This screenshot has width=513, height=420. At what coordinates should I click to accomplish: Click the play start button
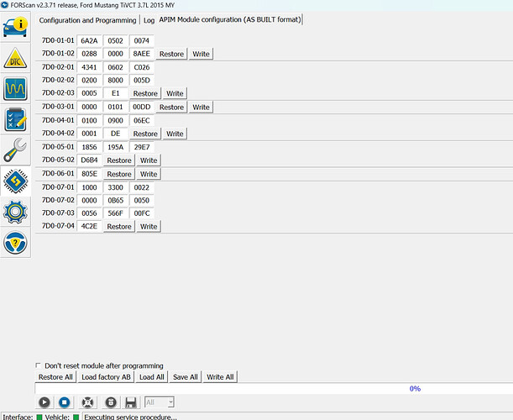click(x=44, y=402)
